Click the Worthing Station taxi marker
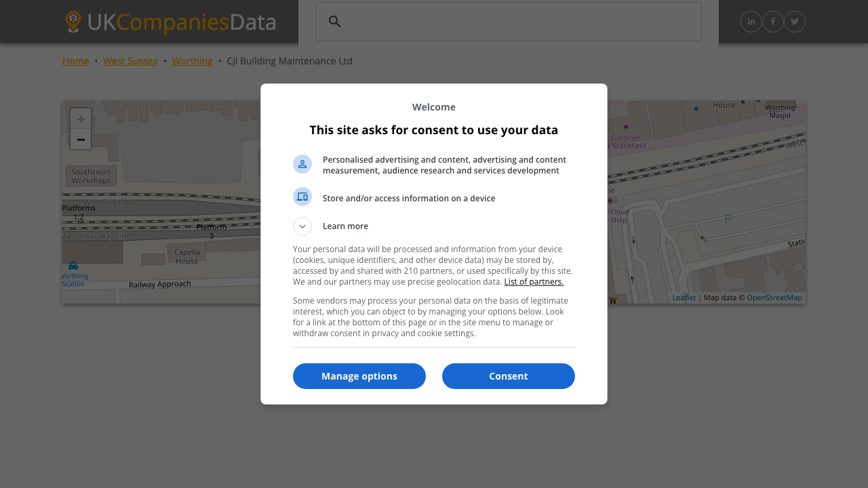The image size is (868, 488). tap(73, 266)
